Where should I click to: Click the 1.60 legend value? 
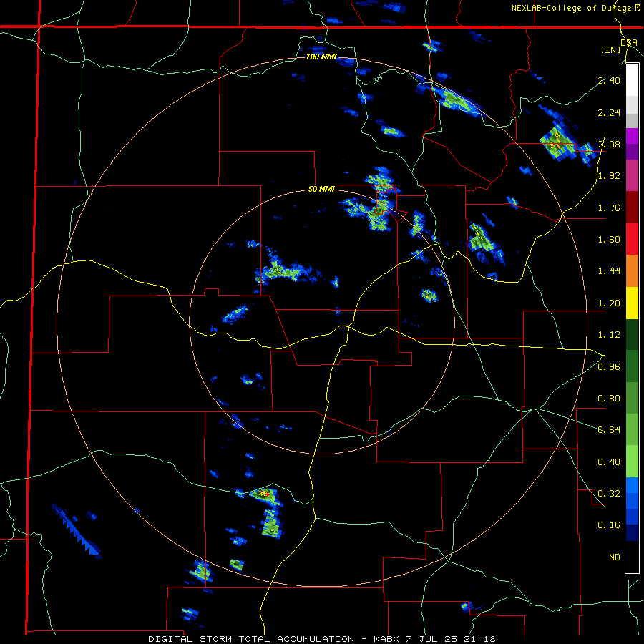609,240
